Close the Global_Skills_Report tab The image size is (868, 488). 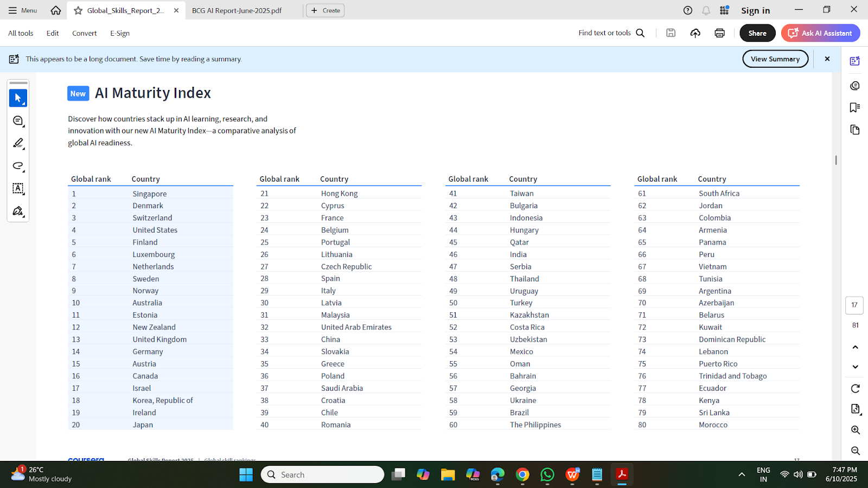click(176, 10)
